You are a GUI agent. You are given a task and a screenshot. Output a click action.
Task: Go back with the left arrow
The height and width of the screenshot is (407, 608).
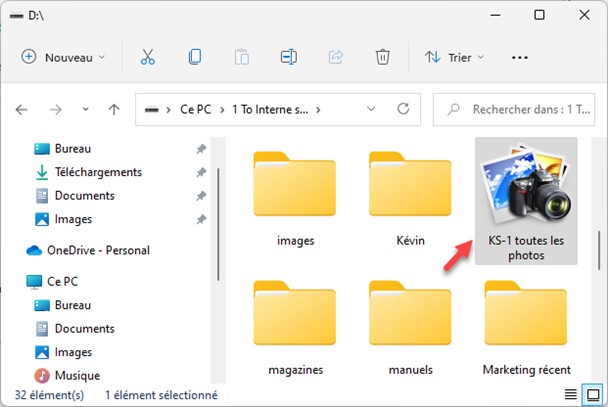tap(22, 109)
